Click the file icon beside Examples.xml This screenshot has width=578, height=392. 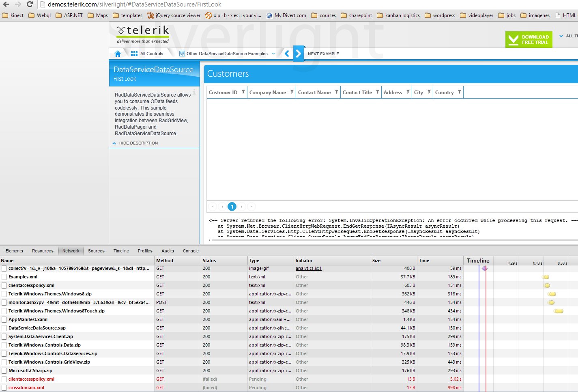click(x=4, y=277)
